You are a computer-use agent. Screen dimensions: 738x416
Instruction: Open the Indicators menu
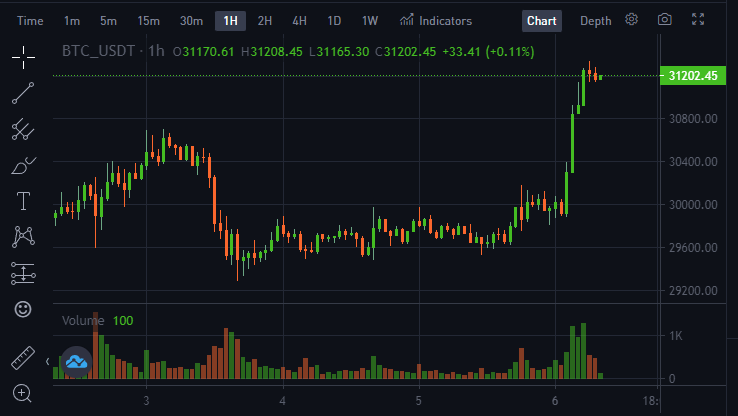click(436, 21)
